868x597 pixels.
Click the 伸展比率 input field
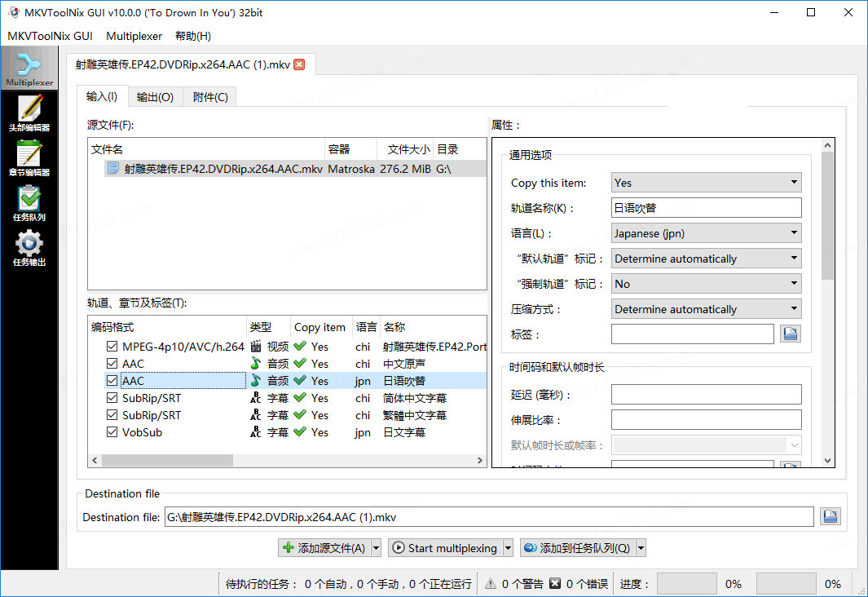(x=707, y=420)
